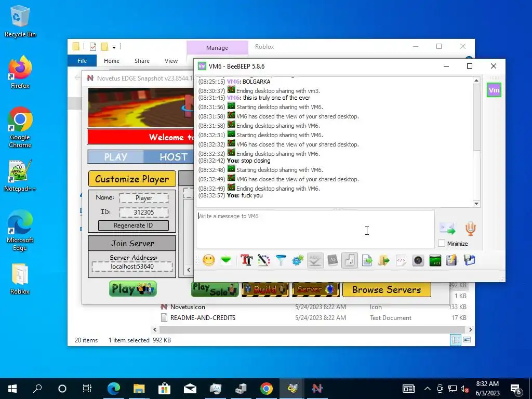Open the View ribbon tab in Explorer

(x=171, y=61)
